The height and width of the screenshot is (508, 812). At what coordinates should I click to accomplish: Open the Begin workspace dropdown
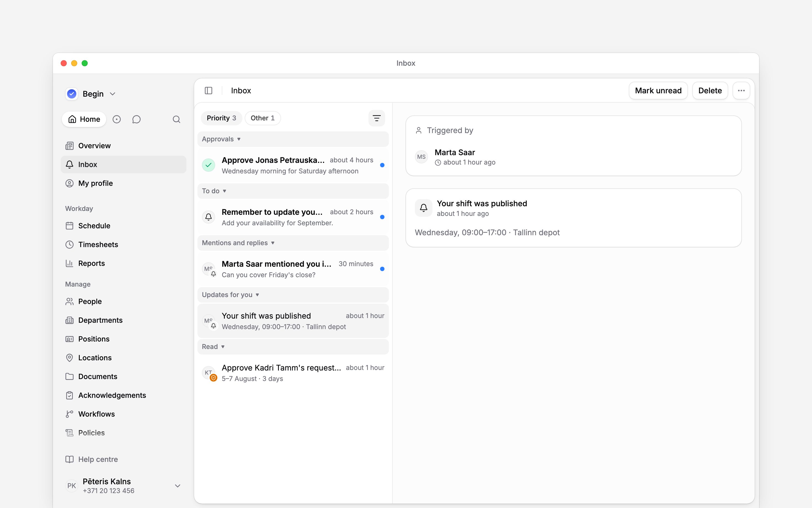90,94
